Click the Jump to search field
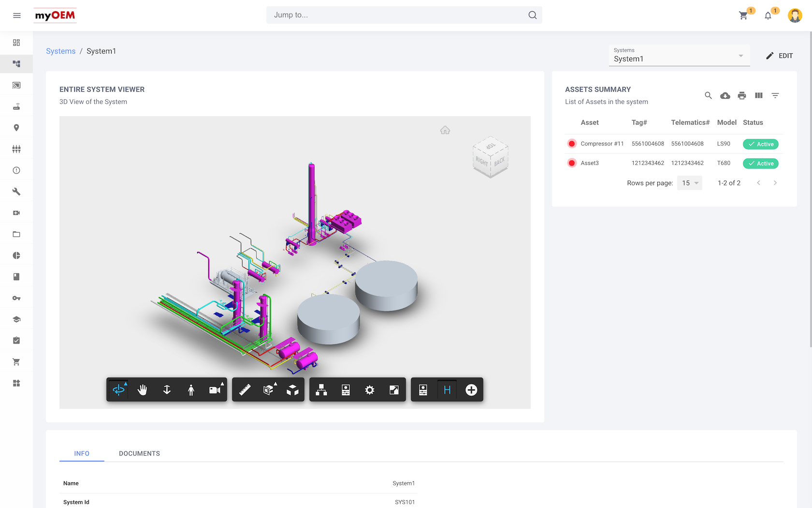 (x=404, y=15)
